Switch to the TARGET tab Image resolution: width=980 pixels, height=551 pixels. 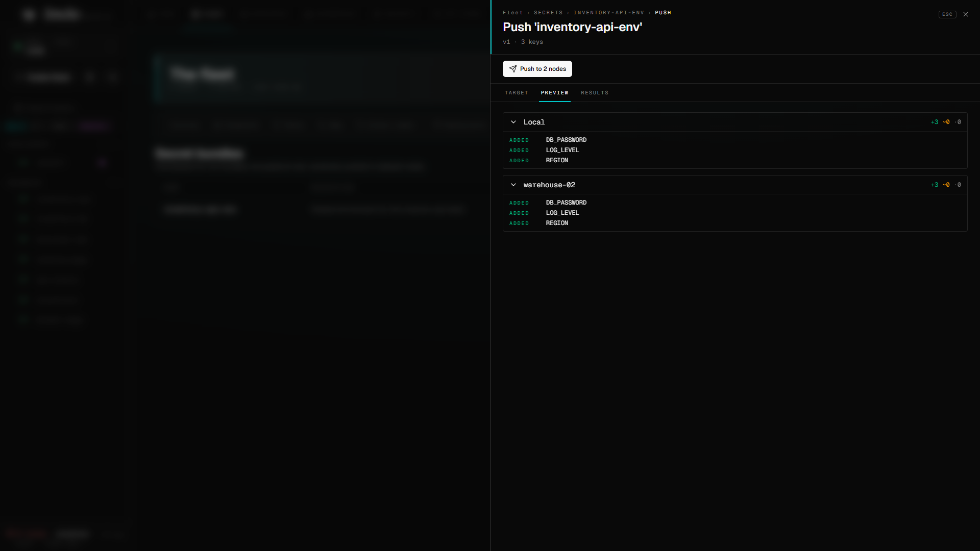[517, 93]
